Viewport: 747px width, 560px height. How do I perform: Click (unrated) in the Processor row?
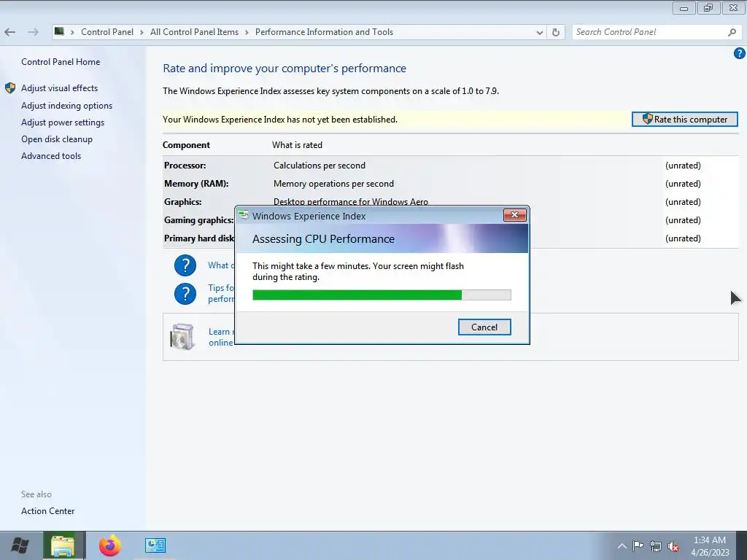(683, 166)
